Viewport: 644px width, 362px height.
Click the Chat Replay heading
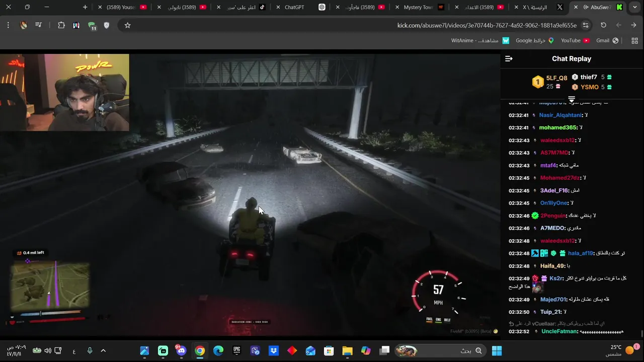click(x=572, y=59)
